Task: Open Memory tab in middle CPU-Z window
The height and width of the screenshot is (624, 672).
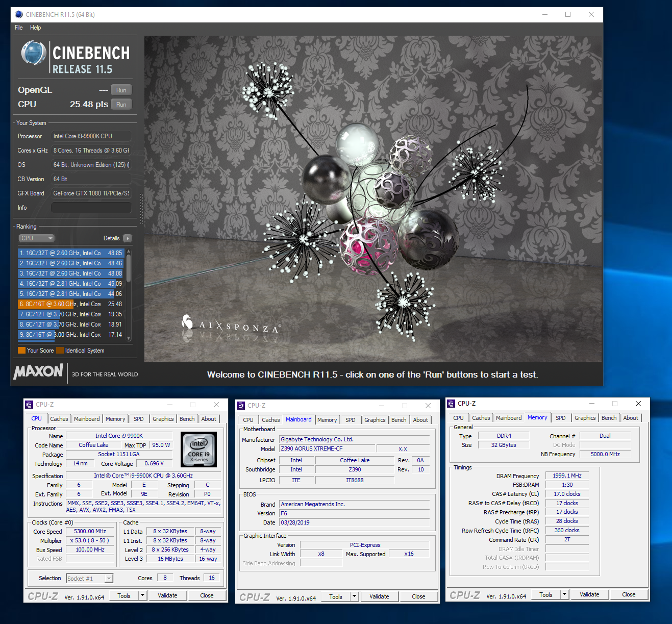Action: pos(327,420)
